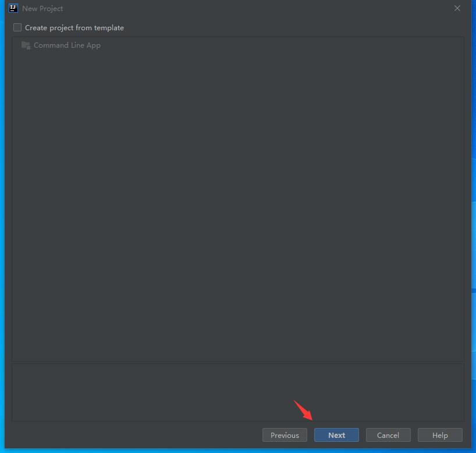Close the New Project dialog with X
Viewport: 476px width, 453px height.
click(x=457, y=9)
